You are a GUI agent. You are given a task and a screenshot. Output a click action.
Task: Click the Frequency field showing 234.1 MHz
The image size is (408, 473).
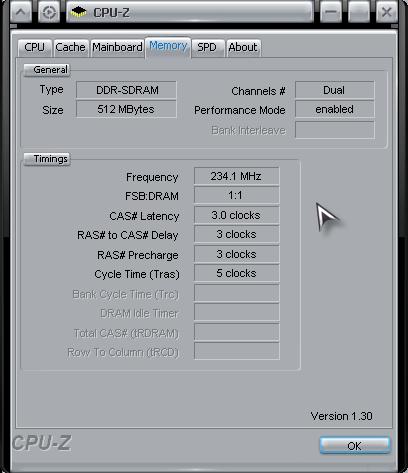point(236,176)
